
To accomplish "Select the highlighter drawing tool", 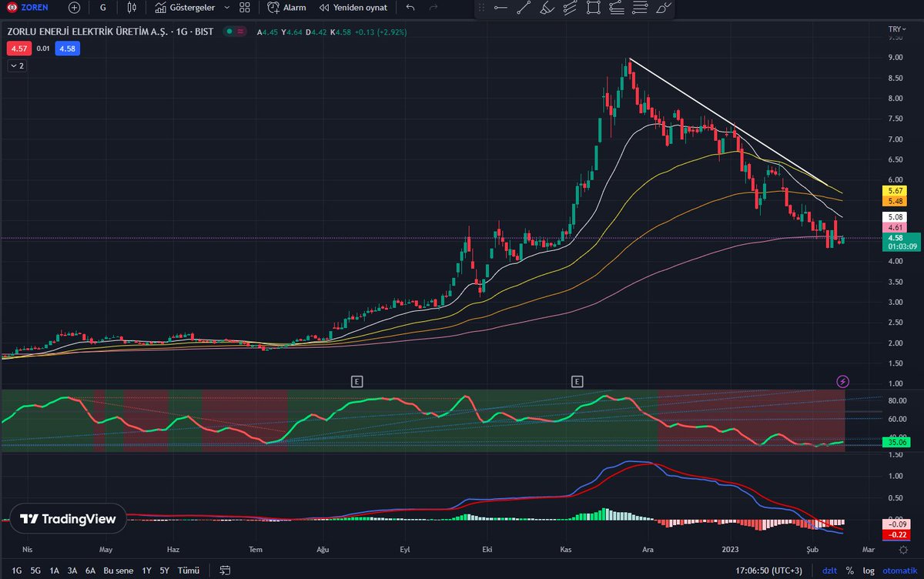I will pos(547,8).
